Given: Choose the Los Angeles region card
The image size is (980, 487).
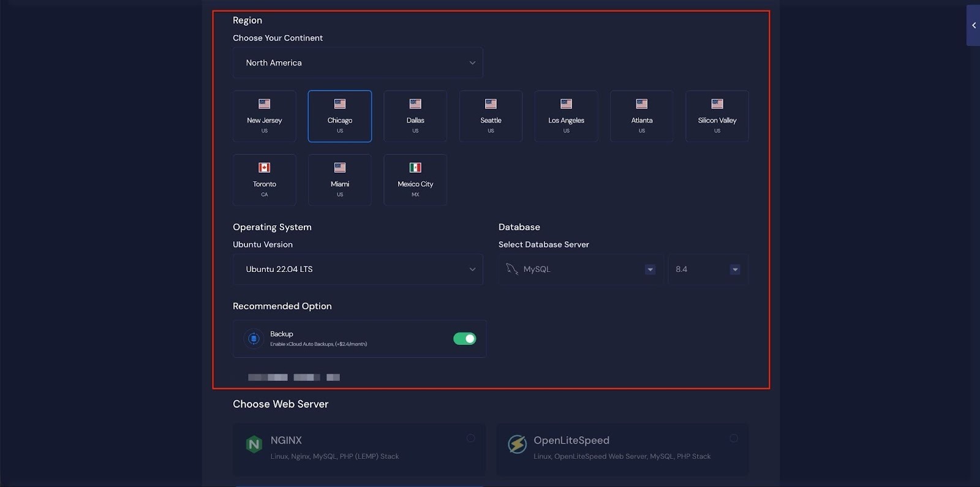Looking at the screenshot, I should 566,116.
